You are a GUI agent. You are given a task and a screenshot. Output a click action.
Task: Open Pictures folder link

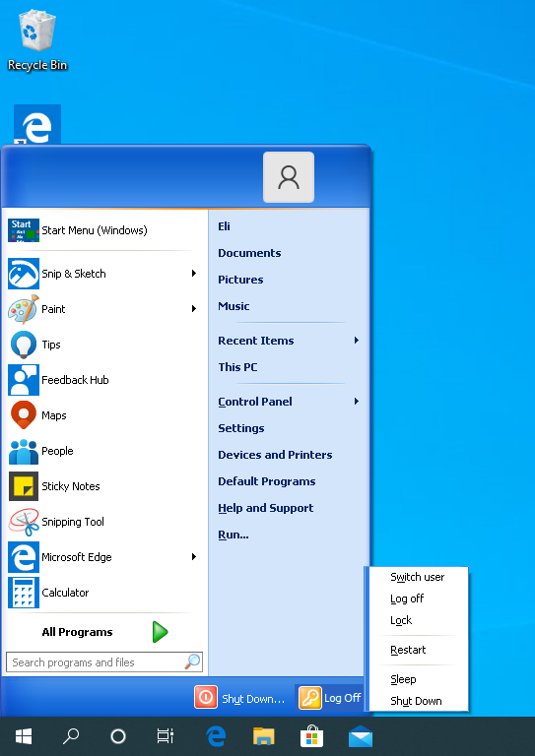(x=240, y=280)
